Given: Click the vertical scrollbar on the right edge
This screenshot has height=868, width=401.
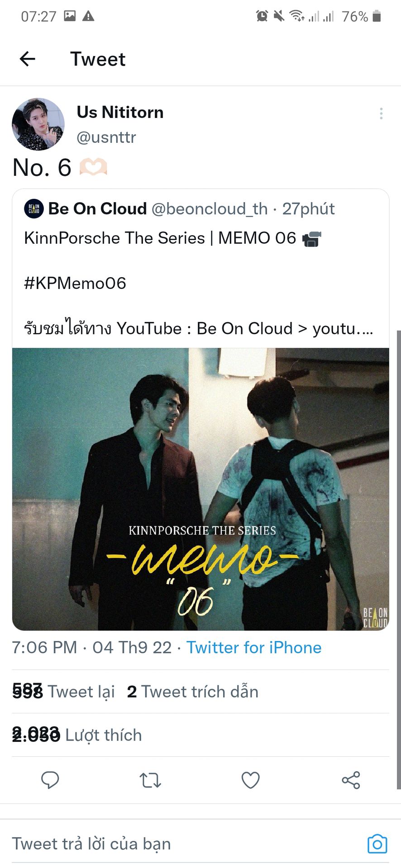Looking at the screenshot, I should tap(399, 560).
